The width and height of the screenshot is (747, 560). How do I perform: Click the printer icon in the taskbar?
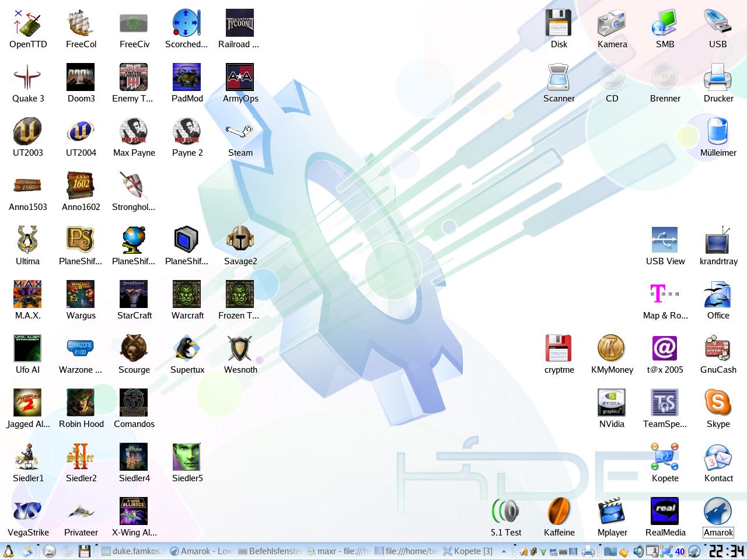pos(588,551)
